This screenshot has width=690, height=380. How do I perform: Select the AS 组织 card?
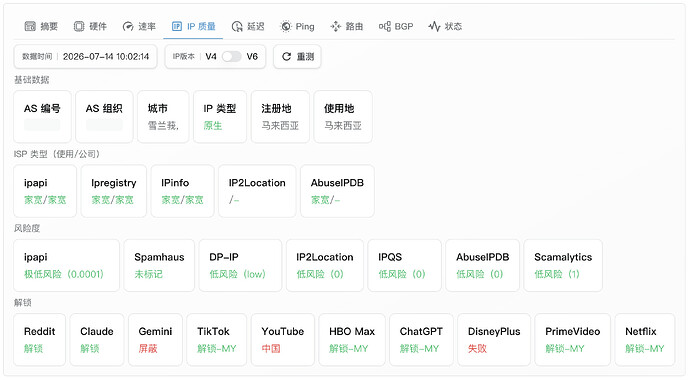tap(104, 117)
